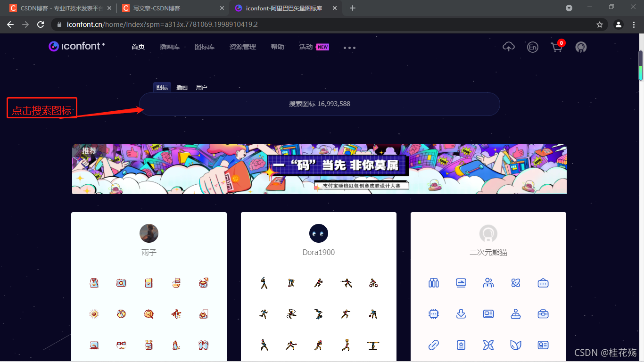Screen dimensions: 644x362
Task: Open Chrome three-dot menu
Action: tap(634, 25)
